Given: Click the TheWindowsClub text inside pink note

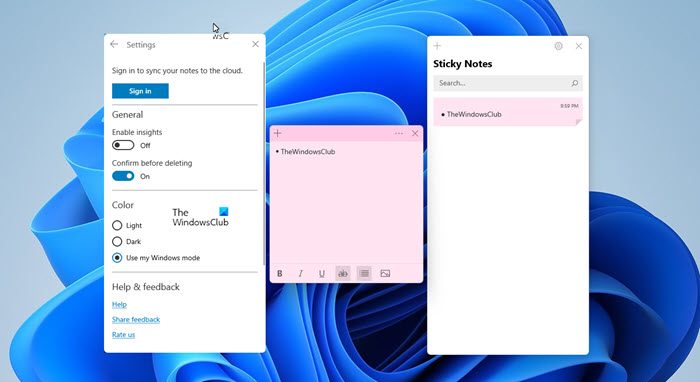Looking at the screenshot, I should coord(308,152).
